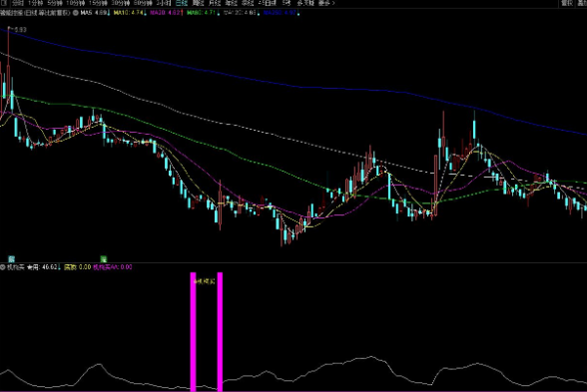The height and width of the screenshot is (392, 587).
Task: Click the cyan info marker below the candles
Action: coord(12,259)
